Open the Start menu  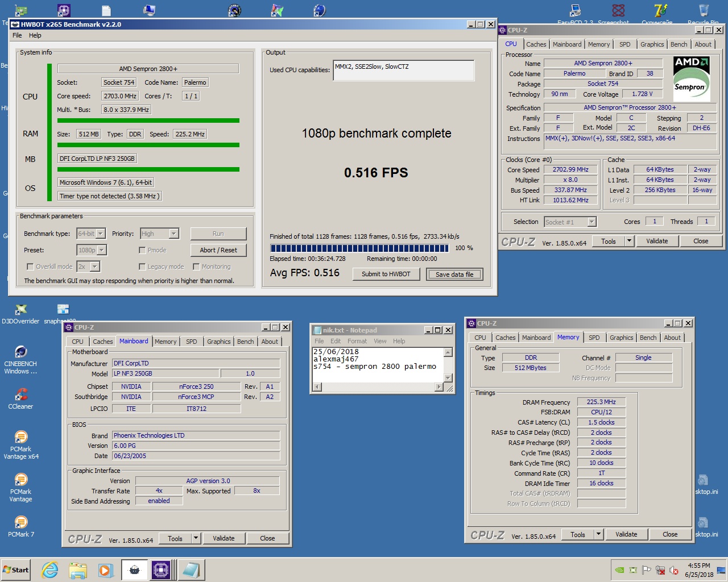pos(16,570)
